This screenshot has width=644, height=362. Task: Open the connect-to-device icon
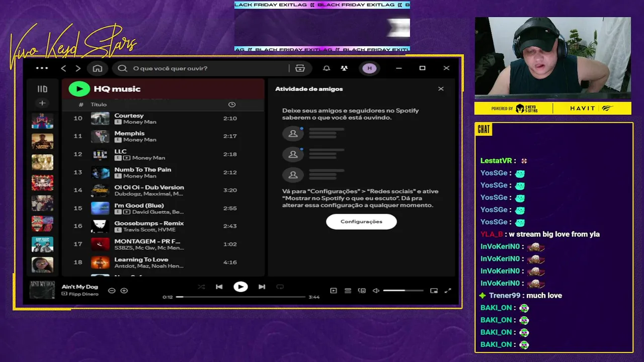point(362,291)
